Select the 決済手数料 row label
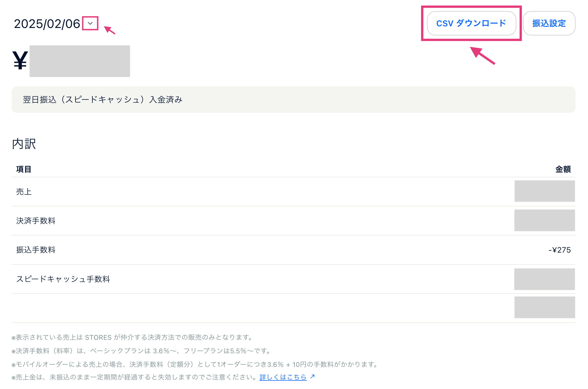 tap(36, 221)
